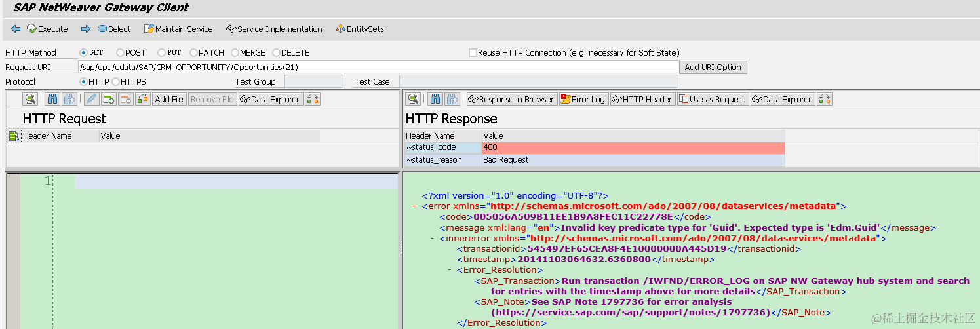
Task: Open Response in Browser
Action: 511,99
